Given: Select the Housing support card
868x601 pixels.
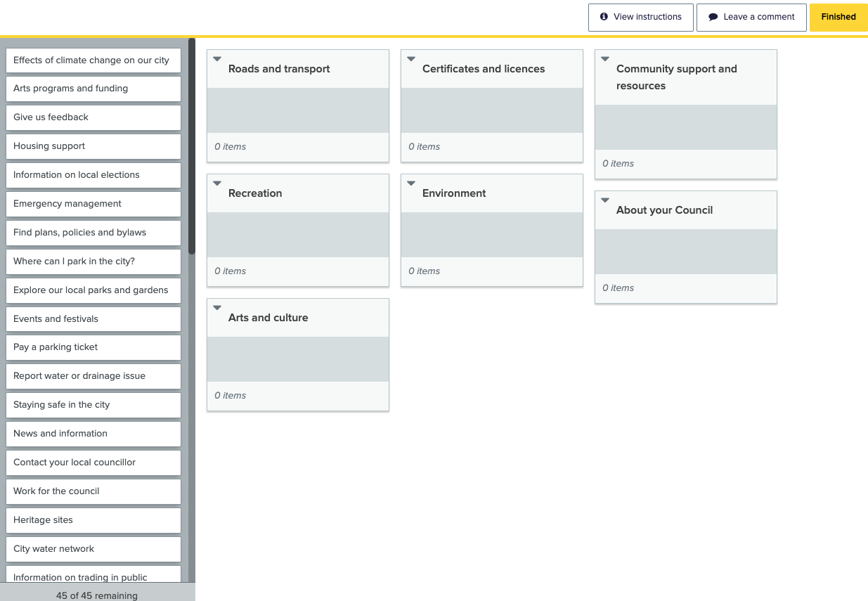Looking at the screenshot, I should [x=93, y=146].
